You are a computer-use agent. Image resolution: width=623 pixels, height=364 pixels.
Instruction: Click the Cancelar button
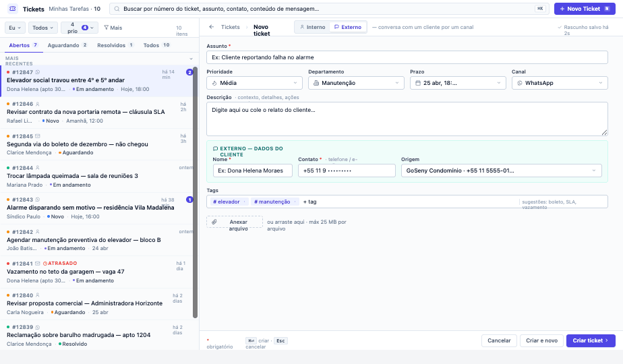499,340
